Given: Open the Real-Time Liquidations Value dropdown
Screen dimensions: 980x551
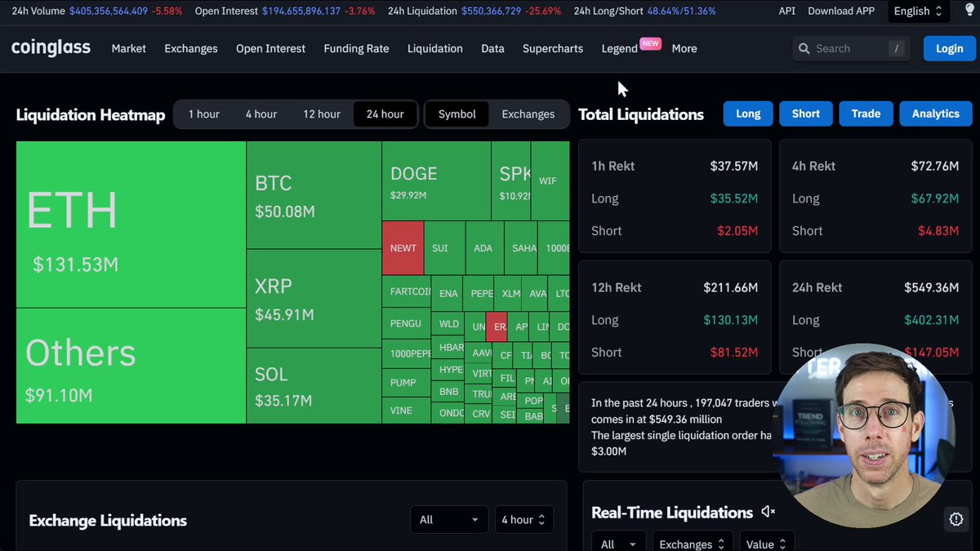Looking at the screenshot, I should pyautogui.click(x=766, y=543).
